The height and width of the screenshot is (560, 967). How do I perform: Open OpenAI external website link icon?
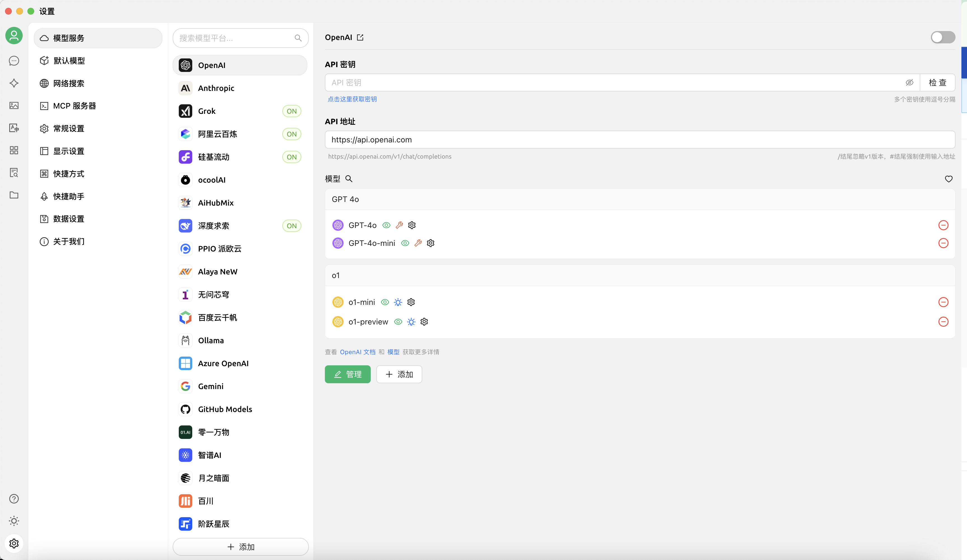tap(360, 37)
